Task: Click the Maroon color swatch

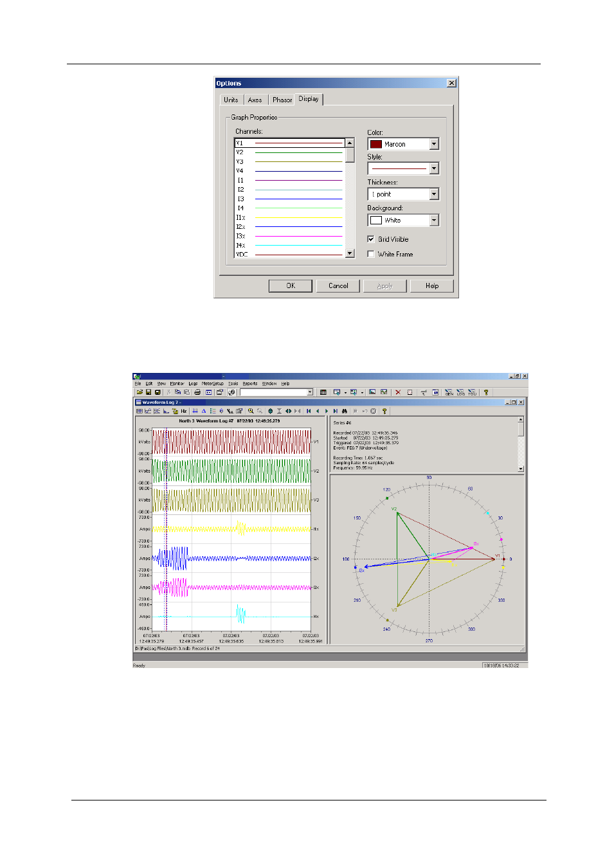Action: (376, 144)
